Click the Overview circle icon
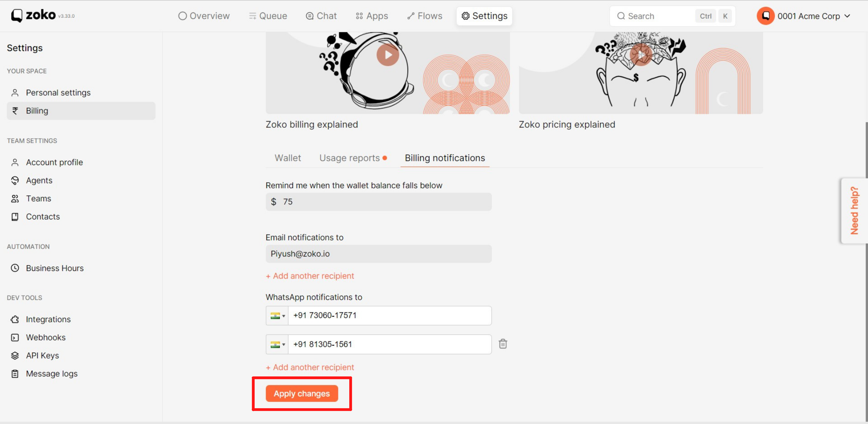 click(x=182, y=16)
